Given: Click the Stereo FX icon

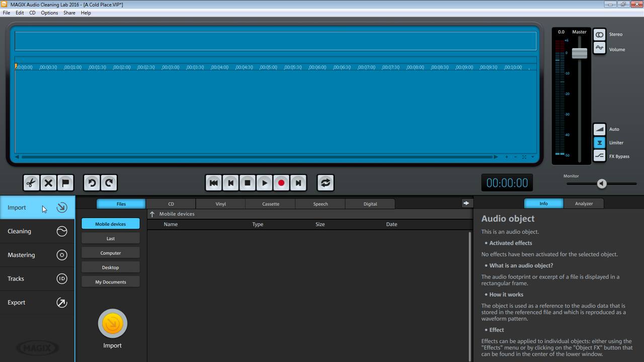Looking at the screenshot, I should point(599,35).
